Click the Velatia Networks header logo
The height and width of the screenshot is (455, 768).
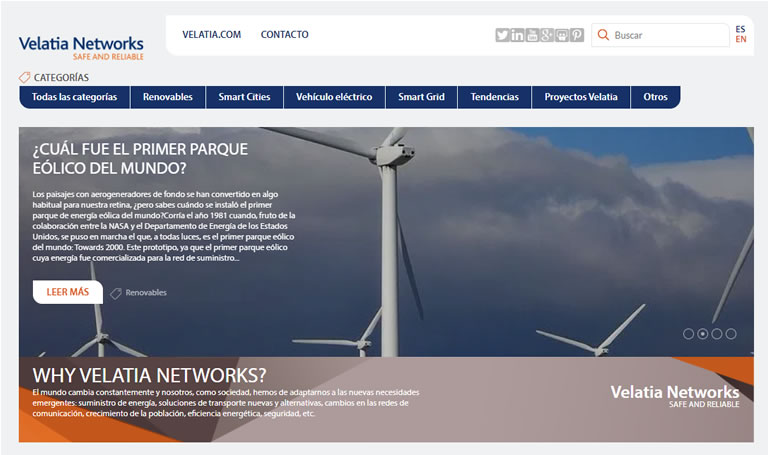pos(81,48)
